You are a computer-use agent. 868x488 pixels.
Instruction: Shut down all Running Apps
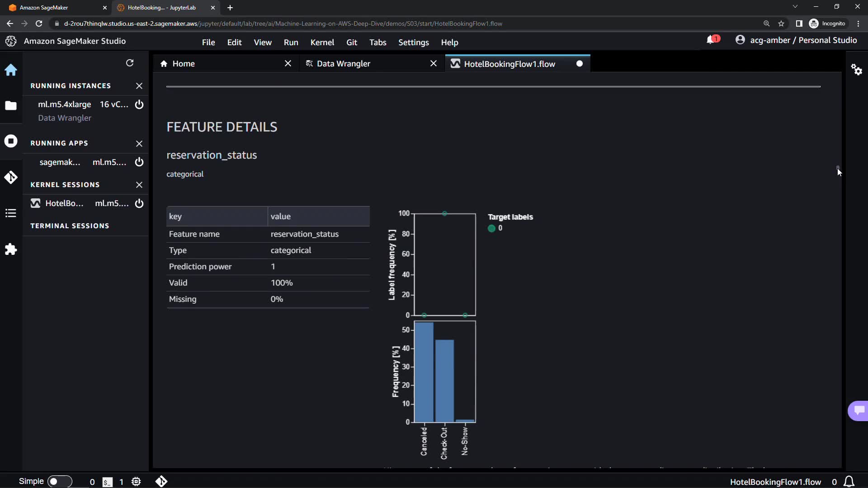click(x=139, y=143)
